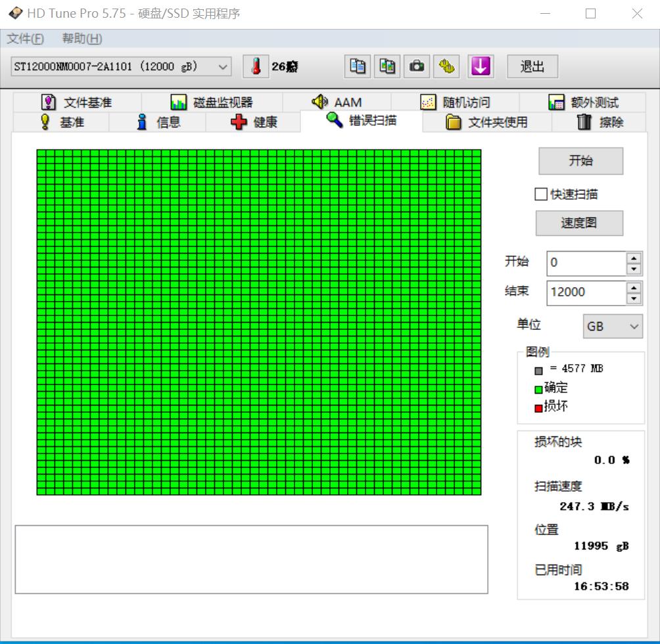Click the empty scan log text box
This screenshot has height=644, width=660.
251,559
